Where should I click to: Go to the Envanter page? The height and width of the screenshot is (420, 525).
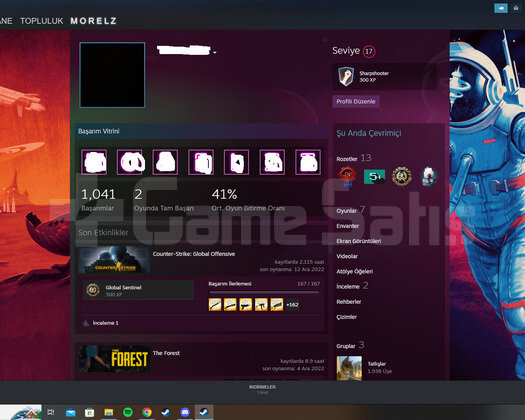click(348, 226)
